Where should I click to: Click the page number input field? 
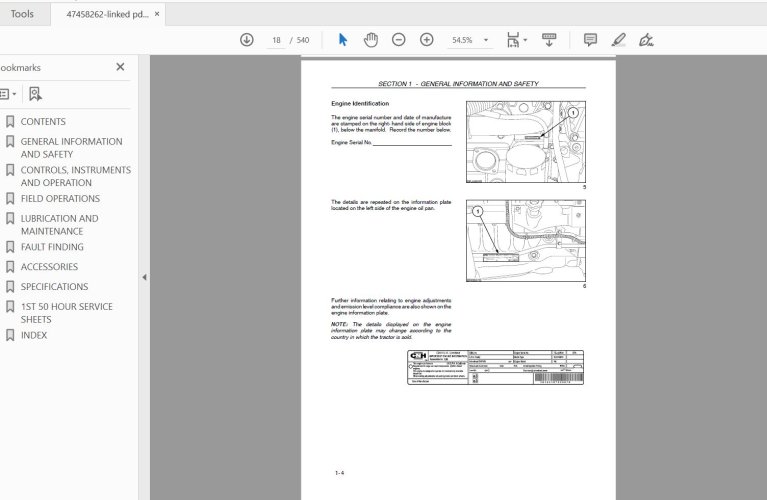click(x=276, y=40)
